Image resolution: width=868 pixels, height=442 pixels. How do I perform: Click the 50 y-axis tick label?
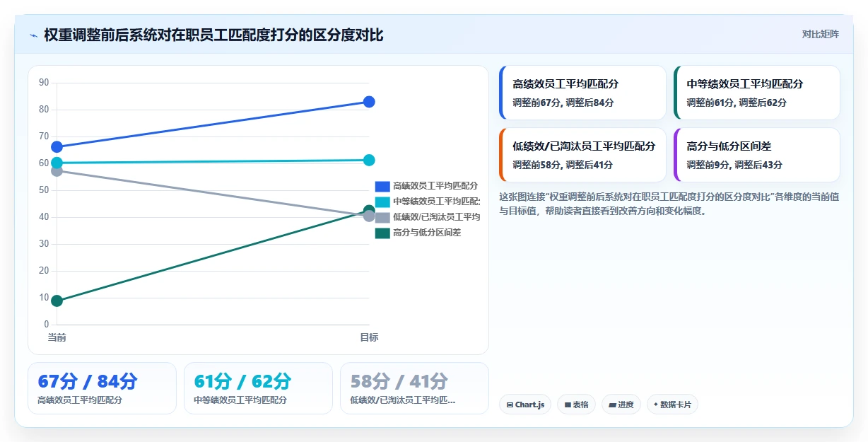tap(44, 190)
